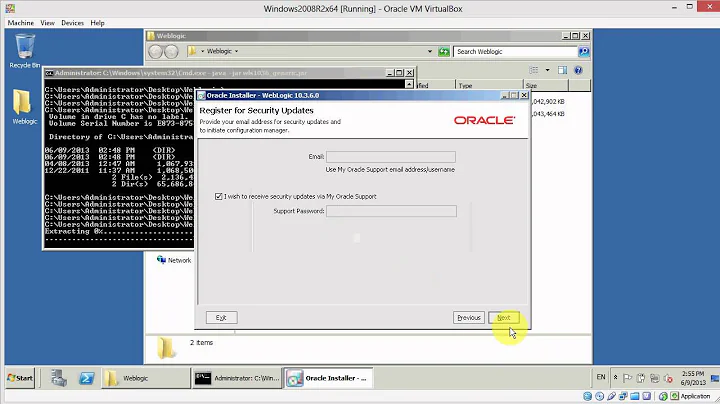Open Server Manager from taskbar
The width and height of the screenshot is (720, 404).
[x=59, y=378]
